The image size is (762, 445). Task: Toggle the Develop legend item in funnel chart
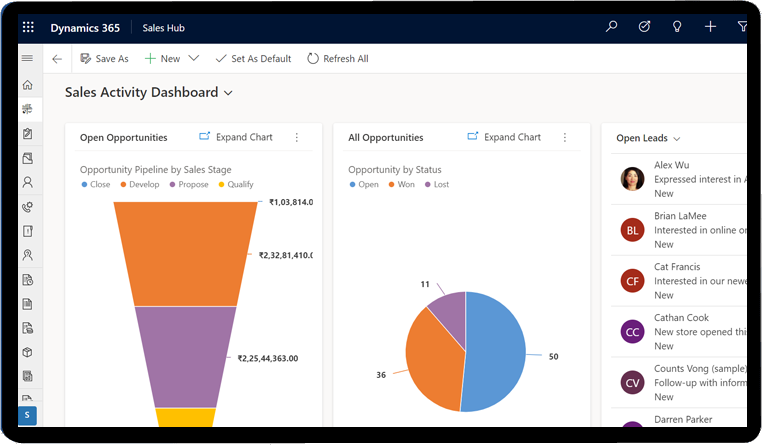point(139,185)
